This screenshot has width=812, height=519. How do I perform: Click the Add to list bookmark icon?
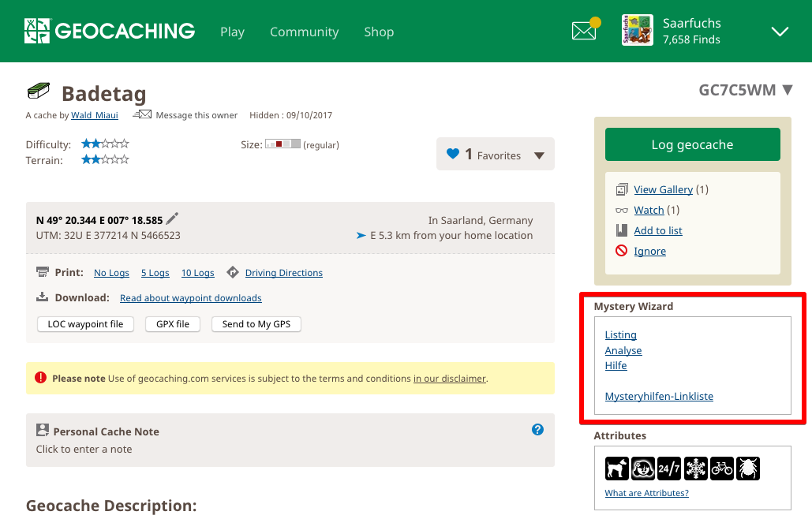coord(622,230)
